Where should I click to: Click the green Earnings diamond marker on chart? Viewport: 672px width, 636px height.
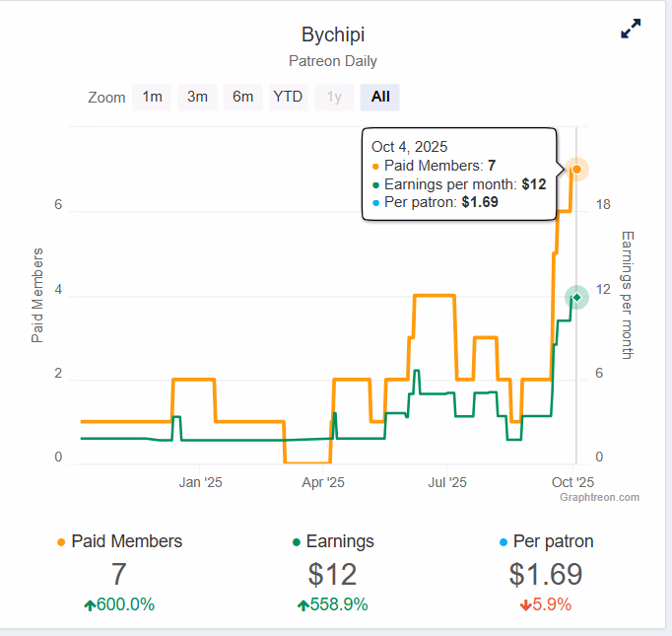point(576,296)
